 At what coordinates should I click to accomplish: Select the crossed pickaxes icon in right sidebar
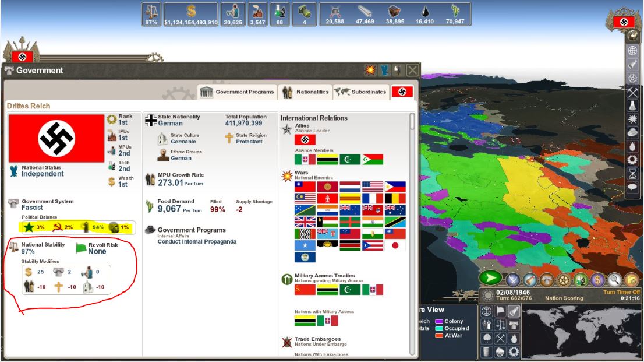pyautogui.click(x=632, y=92)
